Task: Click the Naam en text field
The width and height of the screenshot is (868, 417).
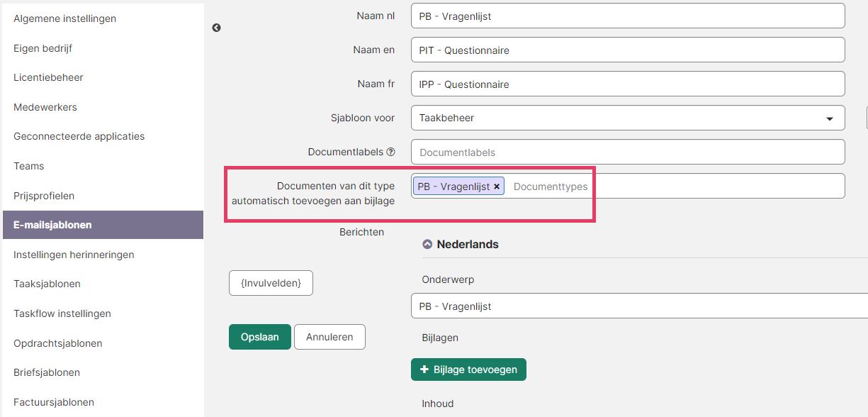Action: pos(628,50)
